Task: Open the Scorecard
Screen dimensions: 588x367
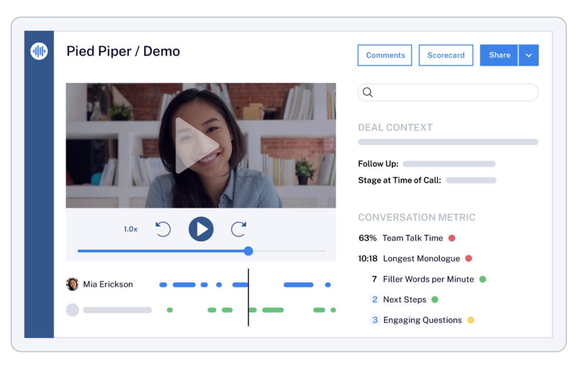Action: coord(446,55)
